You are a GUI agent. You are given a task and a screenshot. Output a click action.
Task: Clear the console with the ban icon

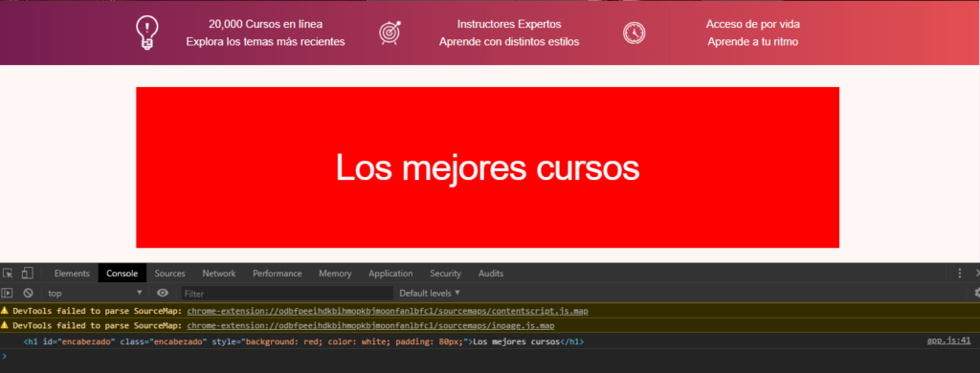(28, 293)
